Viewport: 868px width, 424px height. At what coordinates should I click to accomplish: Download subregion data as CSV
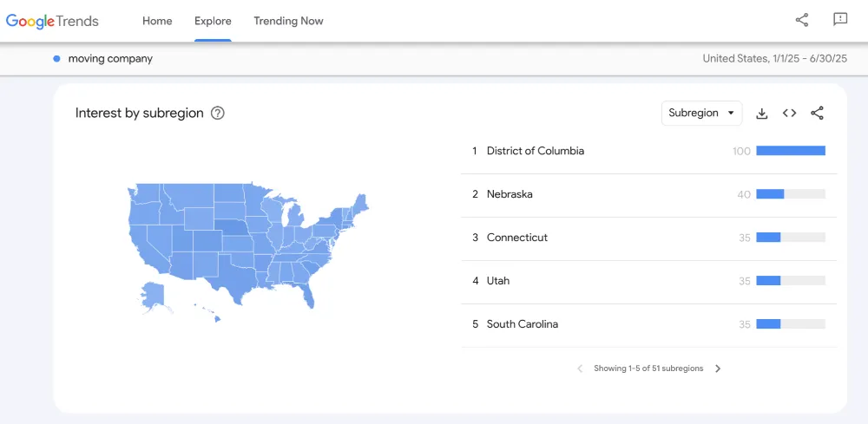pyautogui.click(x=762, y=114)
